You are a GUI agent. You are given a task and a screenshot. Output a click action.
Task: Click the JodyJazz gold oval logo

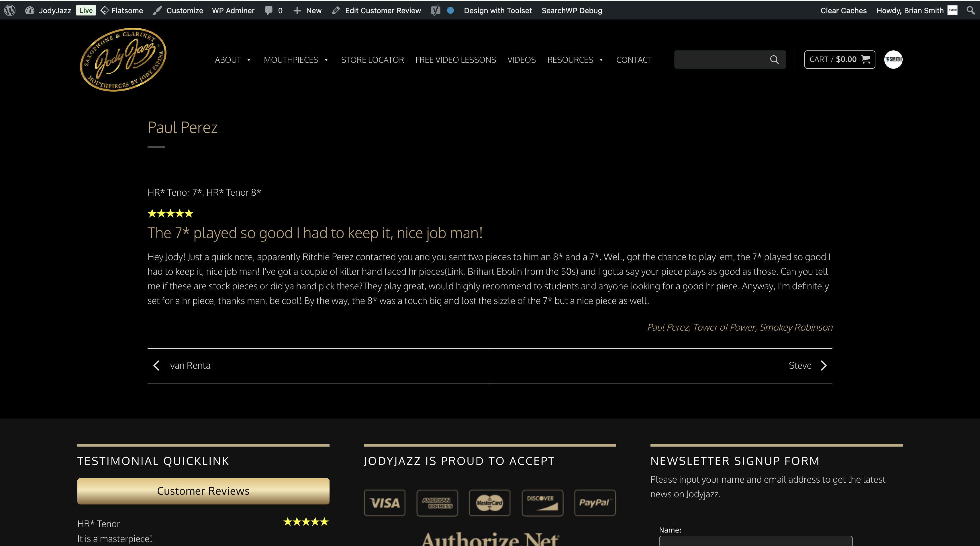(123, 59)
